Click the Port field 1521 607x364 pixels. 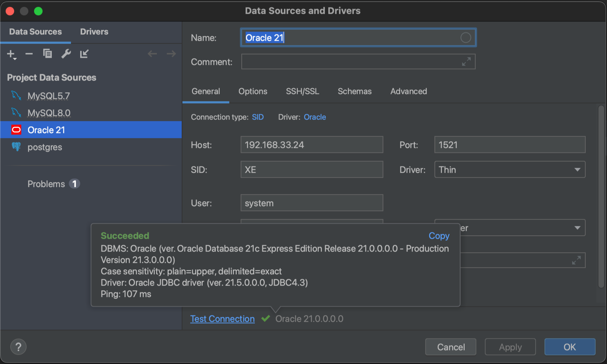point(510,145)
